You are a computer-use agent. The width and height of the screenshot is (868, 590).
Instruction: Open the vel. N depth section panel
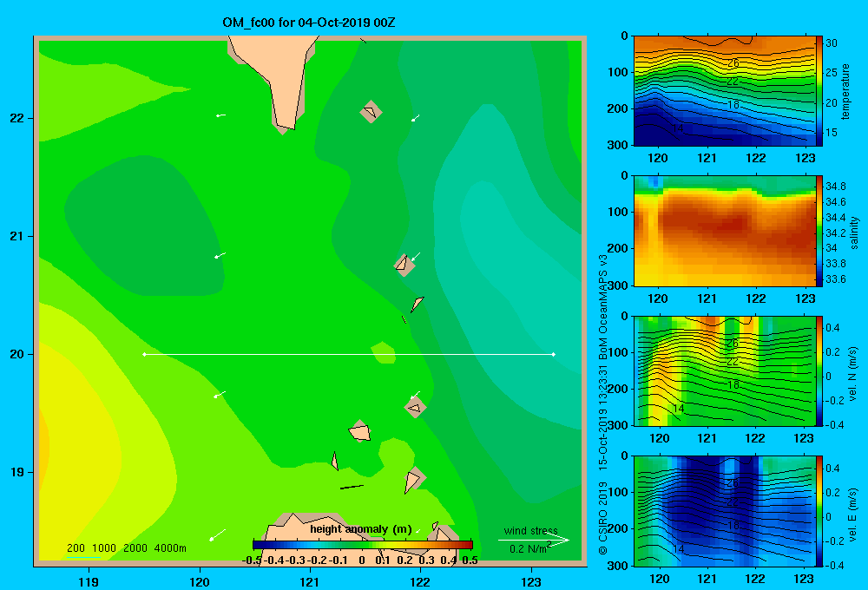pos(724,370)
